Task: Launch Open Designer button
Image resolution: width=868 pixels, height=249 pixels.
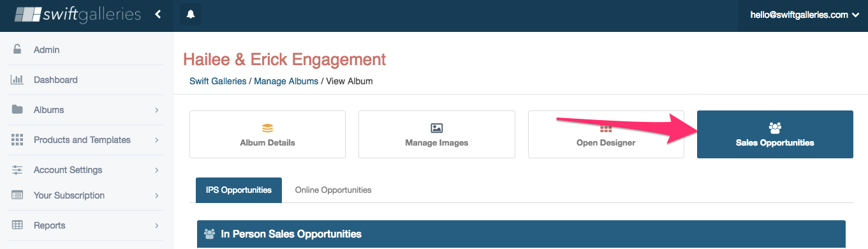Action: (x=606, y=135)
